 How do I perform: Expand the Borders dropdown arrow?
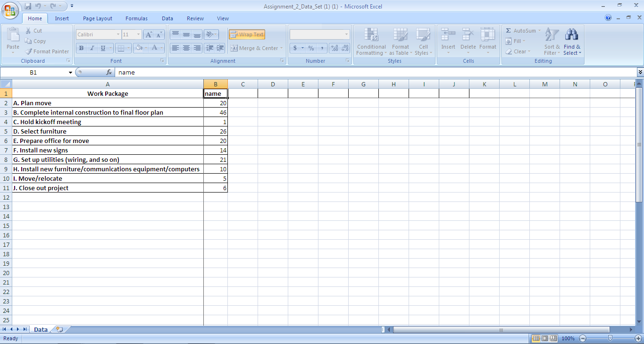(x=128, y=48)
